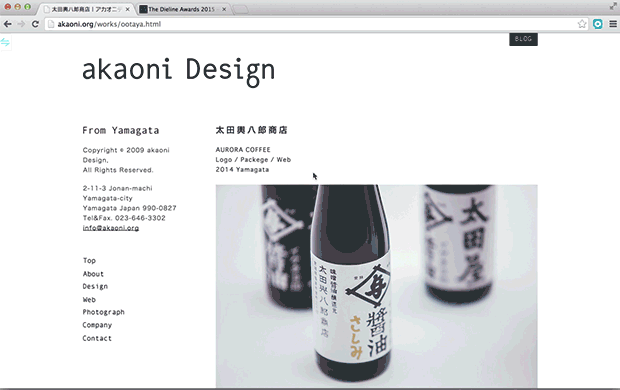This screenshot has width=620, height=390.
Task: Click the AURORA COFFEE text
Action: [243, 150]
